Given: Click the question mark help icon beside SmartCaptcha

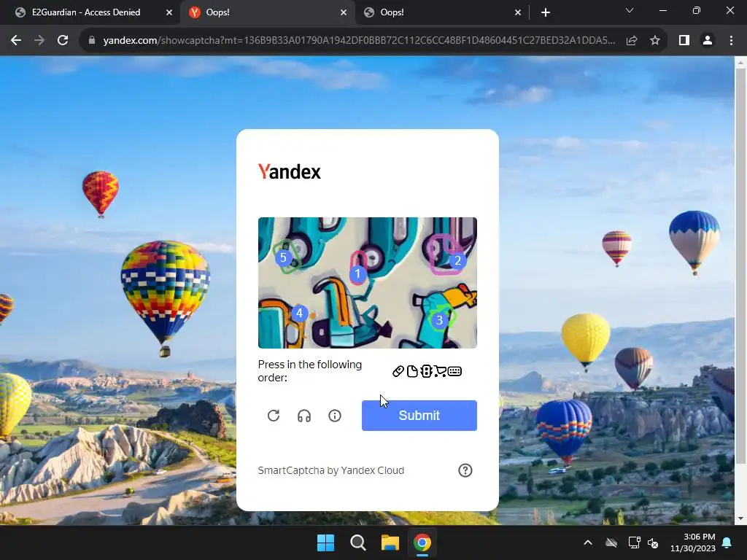Looking at the screenshot, I should tap(465, 470).
